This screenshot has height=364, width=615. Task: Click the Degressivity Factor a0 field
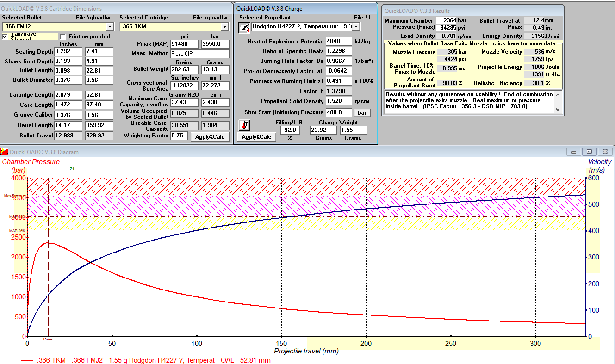[x=339, y=71]
